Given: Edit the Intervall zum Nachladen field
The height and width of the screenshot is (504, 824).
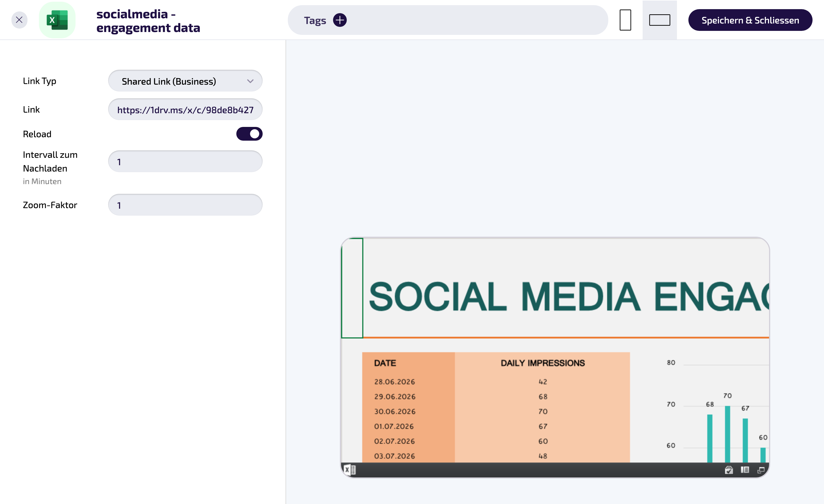Looking at the screenshot, I should point(185,162).
